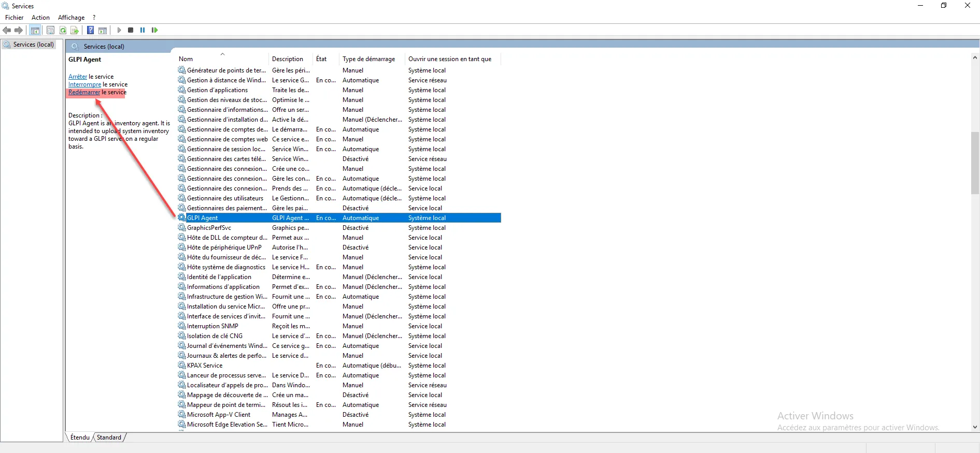Click the vertical scrollbar down arrow
This screenshot has width=980, height=453.
pos(975,427)
